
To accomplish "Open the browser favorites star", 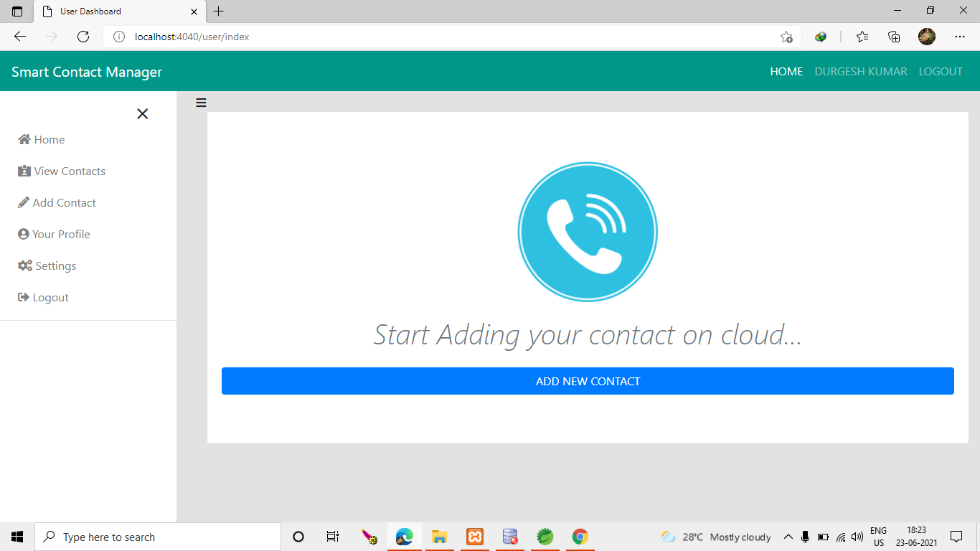I will point(862,37).
